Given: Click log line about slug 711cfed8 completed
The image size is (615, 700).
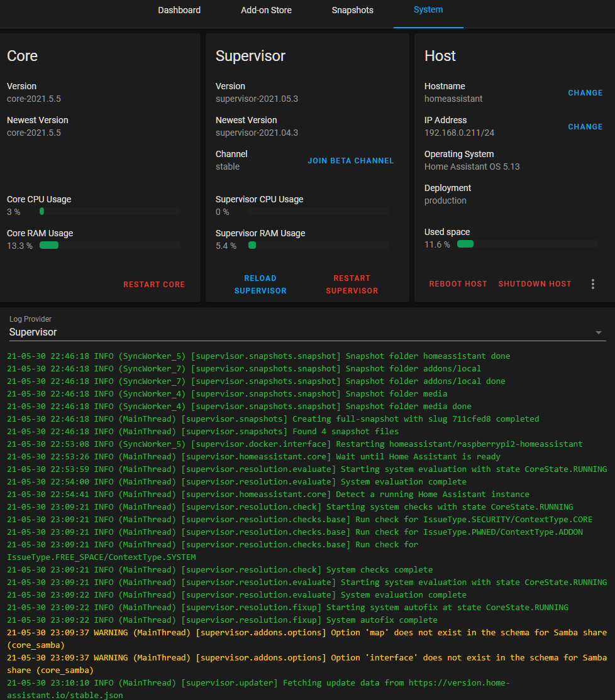Looking at the screenshot, I should click(273, 418).
